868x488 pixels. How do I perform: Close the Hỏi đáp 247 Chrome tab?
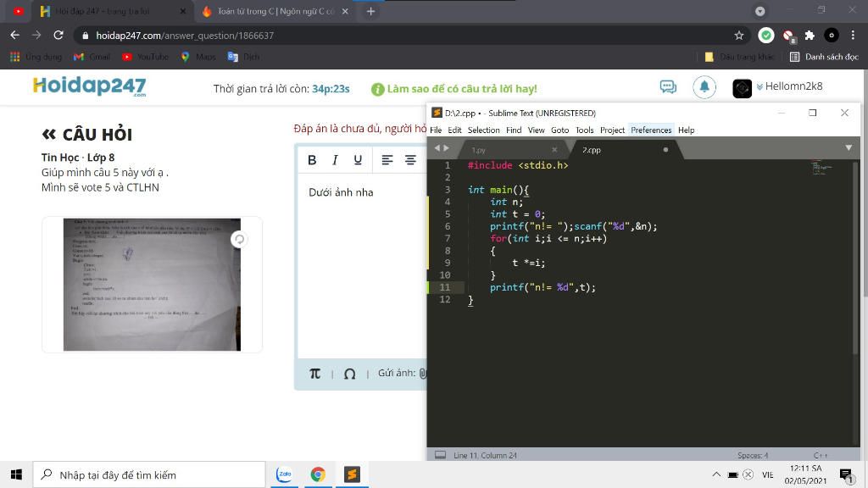pos(183,11)
